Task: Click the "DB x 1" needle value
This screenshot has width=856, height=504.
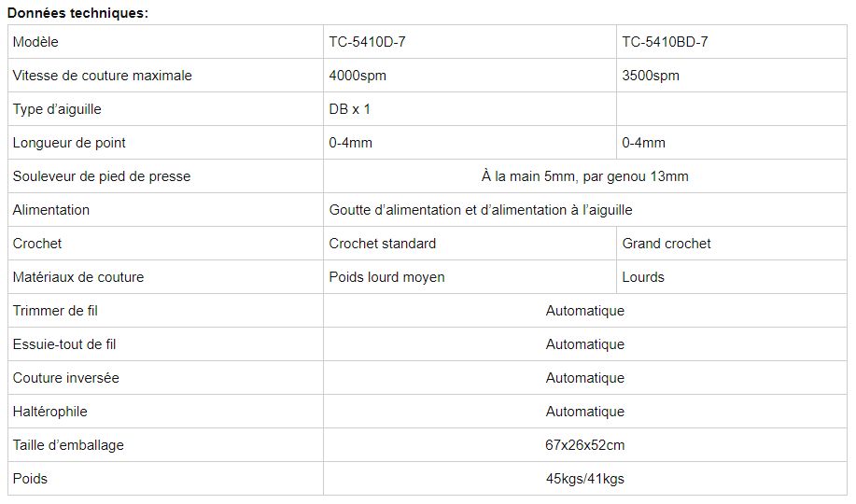Action: 350,109
